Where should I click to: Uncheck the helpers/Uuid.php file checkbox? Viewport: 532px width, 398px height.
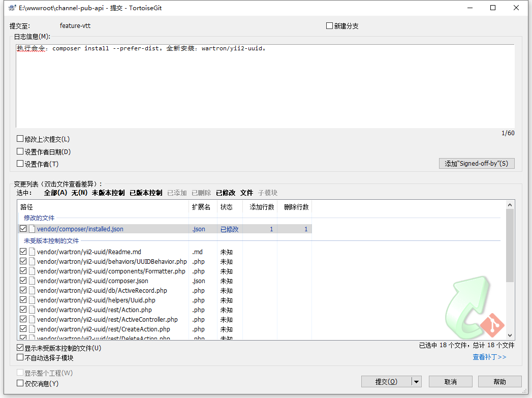click(x=23, y=299)
